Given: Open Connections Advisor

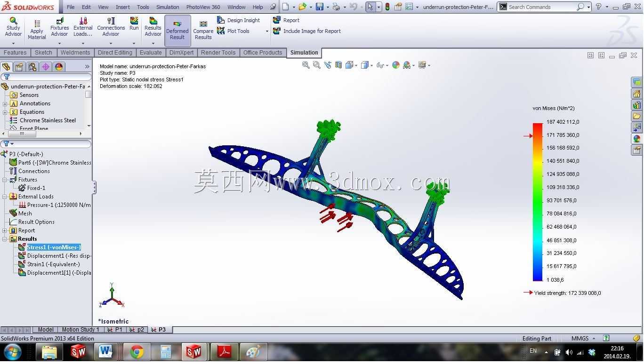Looking at the screenshot, I should [x=111, y=27].
